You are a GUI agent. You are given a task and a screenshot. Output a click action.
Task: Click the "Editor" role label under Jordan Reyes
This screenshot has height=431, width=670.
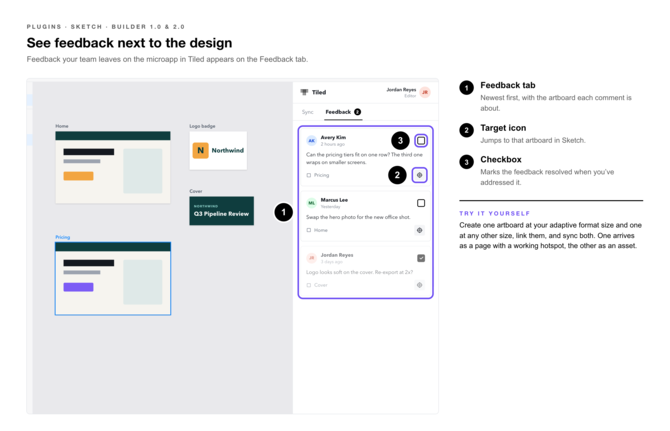coord(410,96)
